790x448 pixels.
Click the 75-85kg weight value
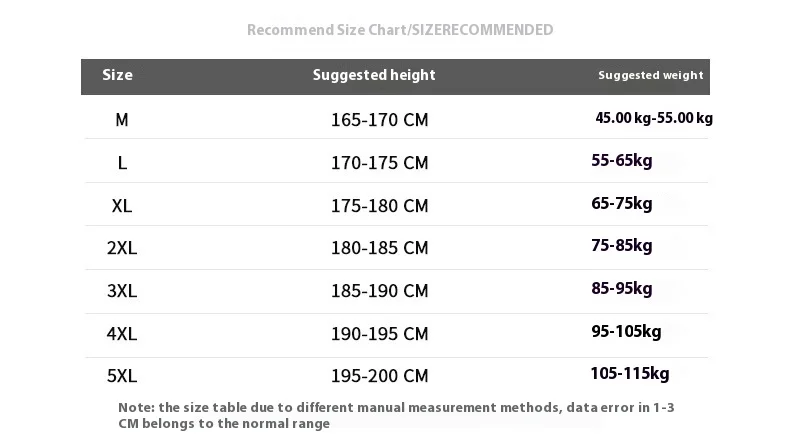pyautogui.click(x=622, y=246)
